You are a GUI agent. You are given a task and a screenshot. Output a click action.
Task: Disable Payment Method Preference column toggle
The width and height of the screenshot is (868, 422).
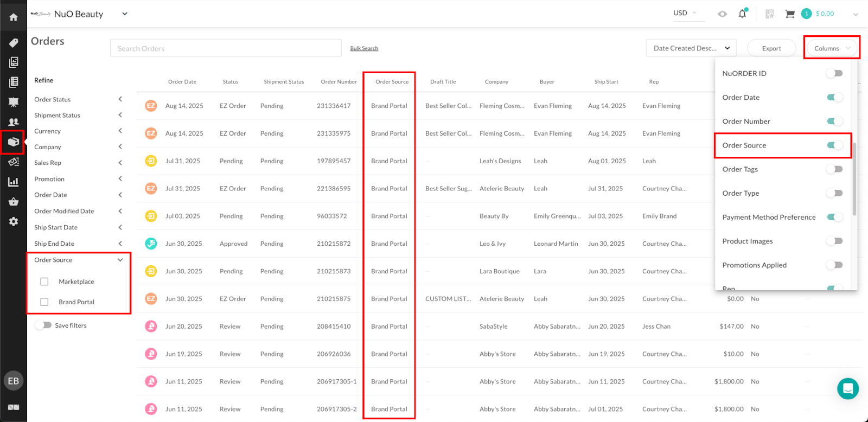coord(834,217)
